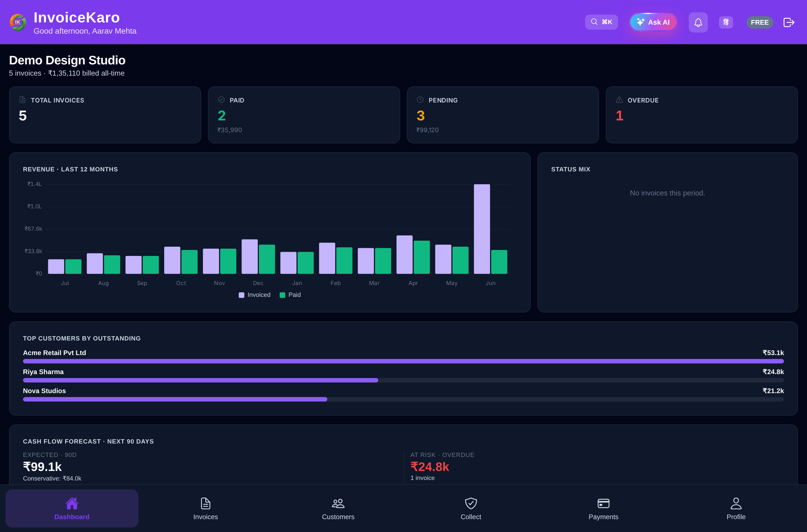Click the Dashboard home icon
807x532 pixels.
click(72, 503)
